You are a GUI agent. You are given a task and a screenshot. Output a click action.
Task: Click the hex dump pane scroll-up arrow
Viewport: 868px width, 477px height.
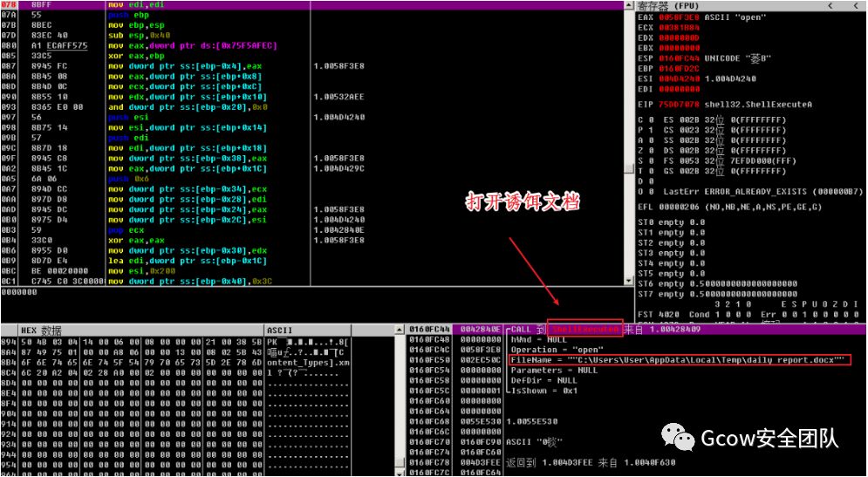(x=400, y=330)
